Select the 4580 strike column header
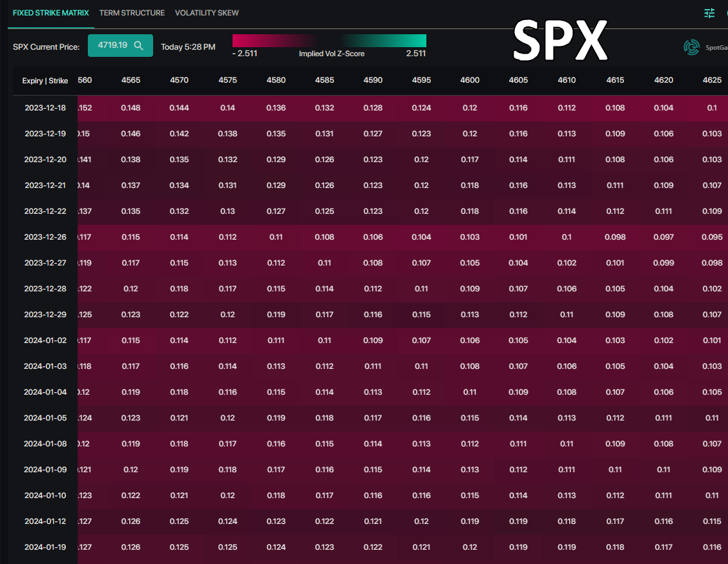728x564 pixels. pyautogui.click(x=276, y=80)
